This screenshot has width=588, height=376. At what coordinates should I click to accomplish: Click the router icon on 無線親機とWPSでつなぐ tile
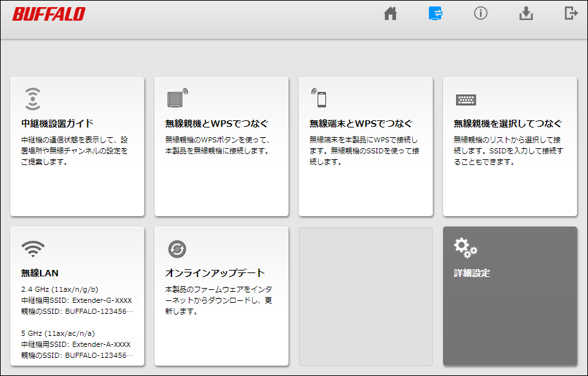pyautogui.click(x=177, y=98)
